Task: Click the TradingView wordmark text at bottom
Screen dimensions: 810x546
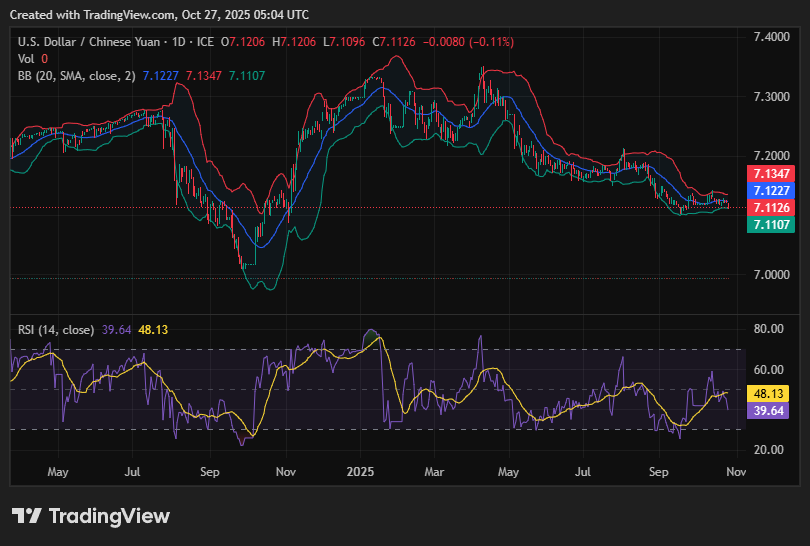Action: click(108, 516)
